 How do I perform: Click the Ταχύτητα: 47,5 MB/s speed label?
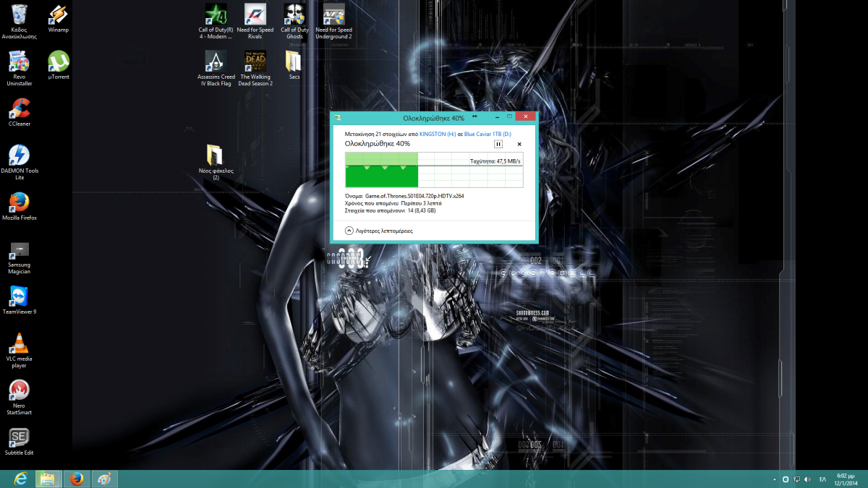point(495,161)
